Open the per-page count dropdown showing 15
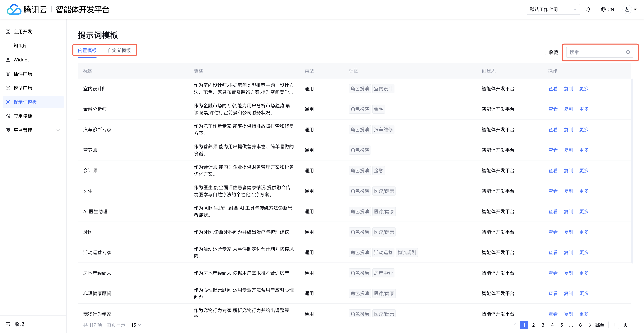644x333 pixels. tap(136, 325)
